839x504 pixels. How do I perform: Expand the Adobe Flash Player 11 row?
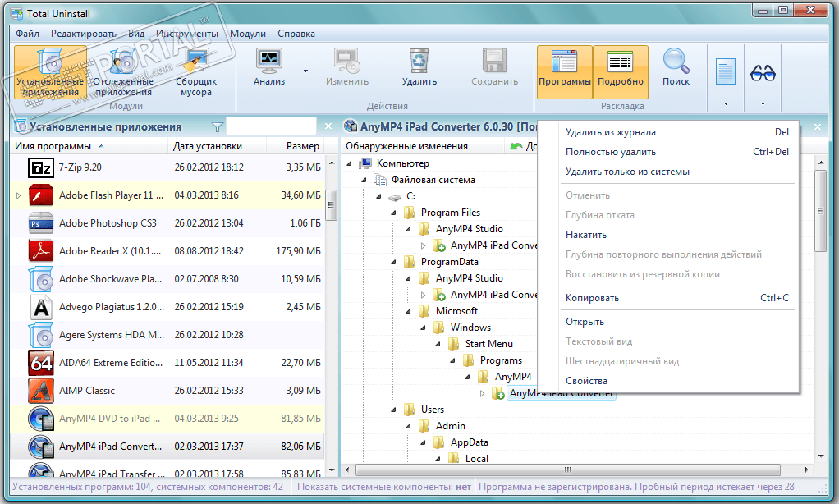click(18, 195)
